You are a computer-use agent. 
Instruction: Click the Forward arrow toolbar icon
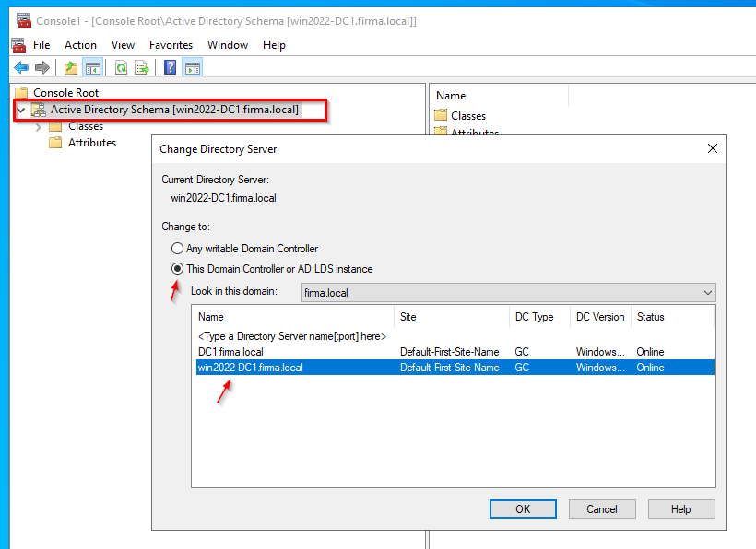(41, 67)
